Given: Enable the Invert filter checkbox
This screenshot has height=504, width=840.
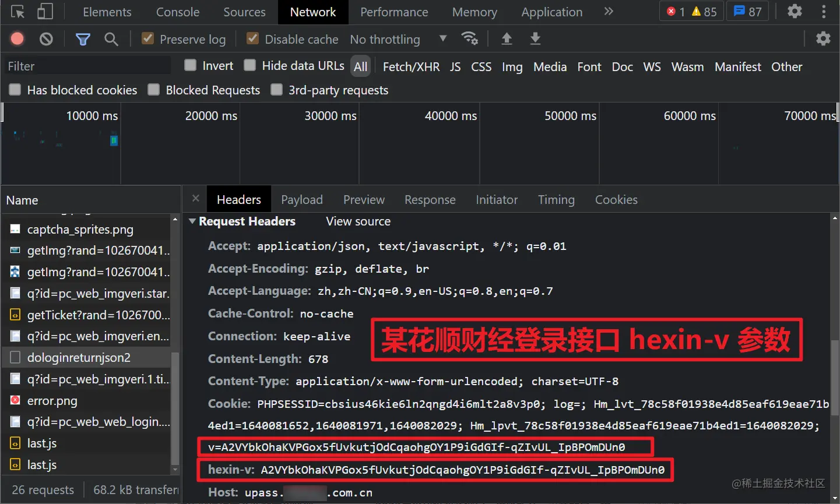Looking at the screenshot, I should 190,65.
